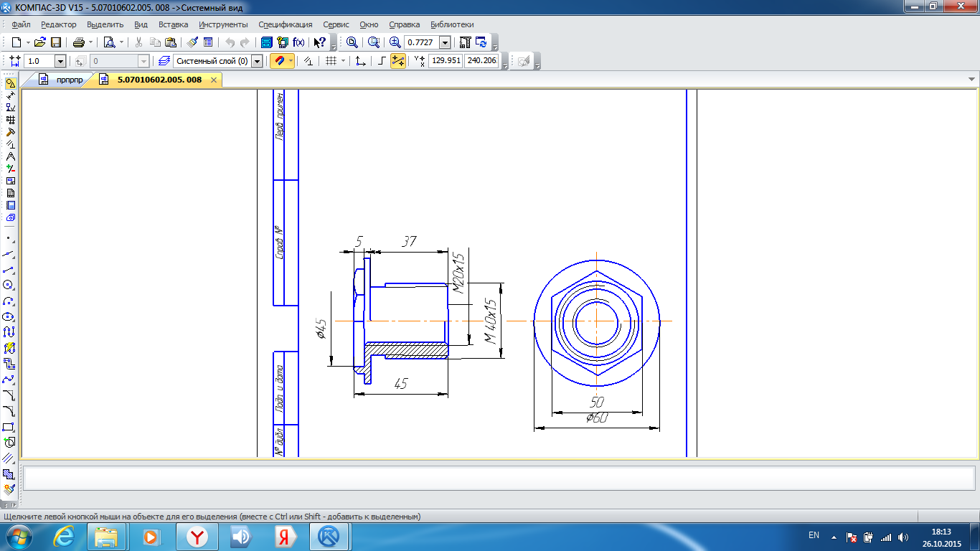Viewport: 980px width, 551px height.
Task: Open Print Preview from the toolbar
Action: click(x=109, y=42)
